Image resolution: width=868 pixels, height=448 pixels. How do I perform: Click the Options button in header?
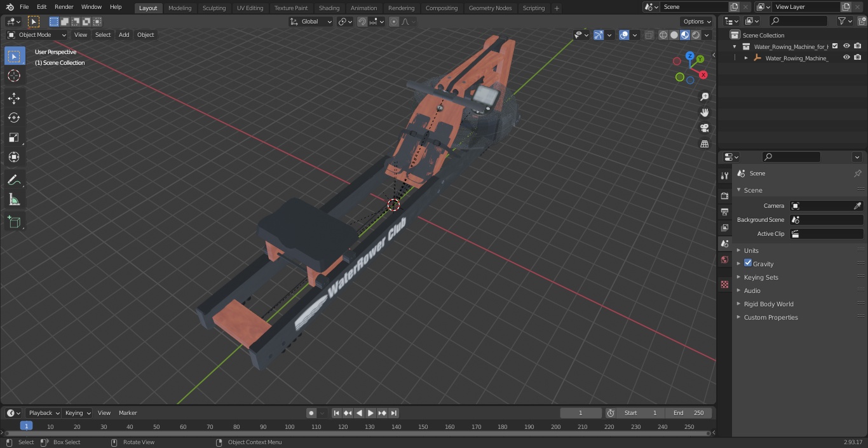pyautogui.click(x=697, y=22)
